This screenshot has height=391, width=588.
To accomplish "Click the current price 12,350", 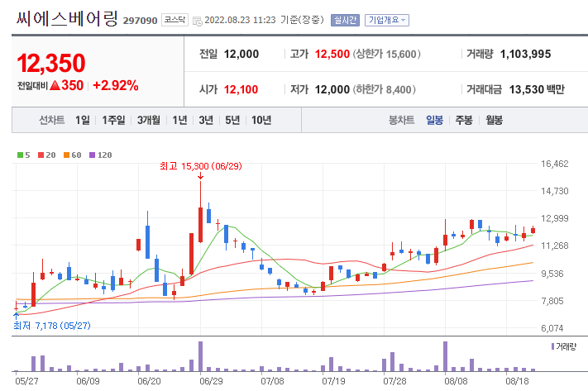I will 51,63.
